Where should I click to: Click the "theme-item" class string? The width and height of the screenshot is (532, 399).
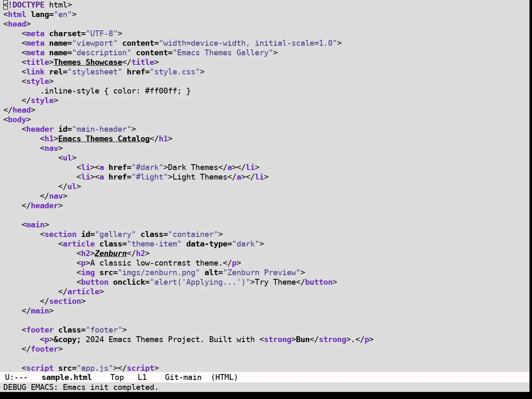coord(154,244)
